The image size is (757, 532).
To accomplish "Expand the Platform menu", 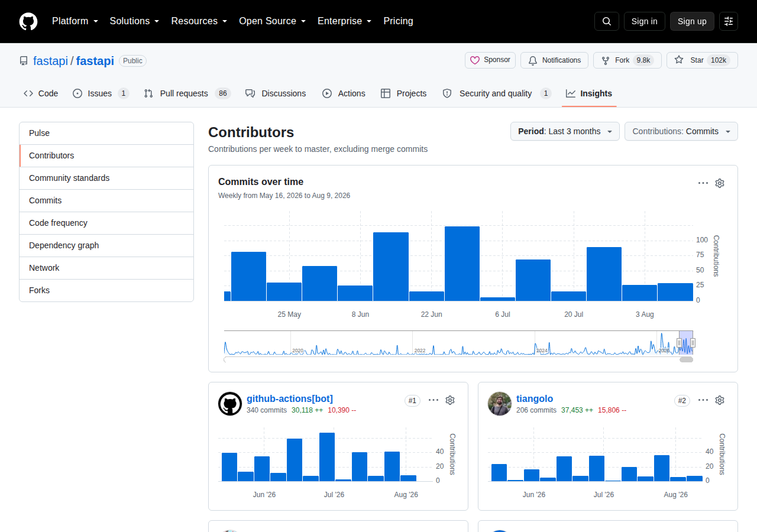I will click(x=75, y=21).
